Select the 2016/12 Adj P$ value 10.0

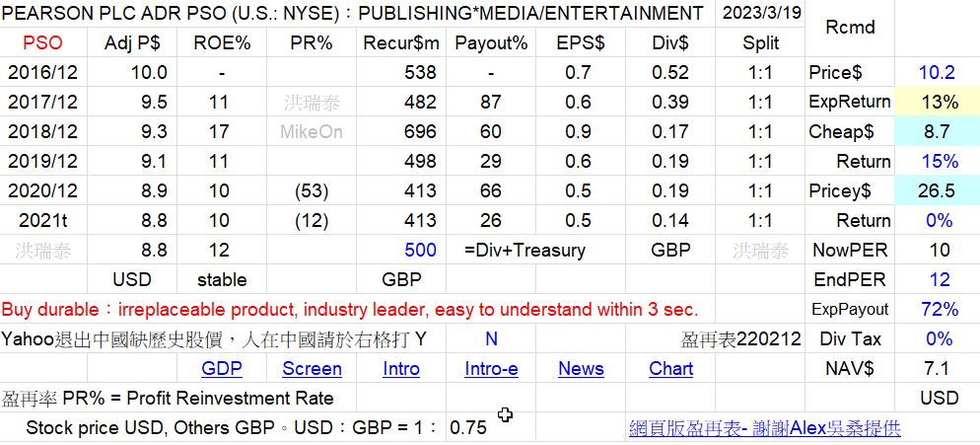132,72
